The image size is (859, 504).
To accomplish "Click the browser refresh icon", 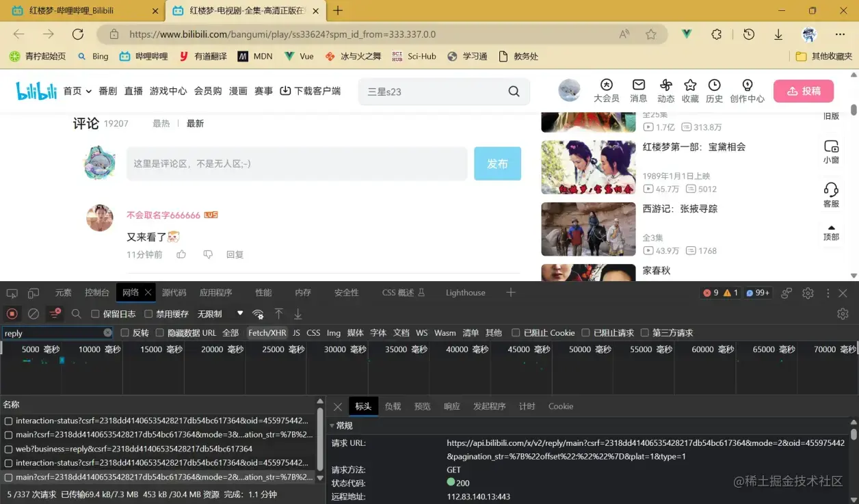I will pos(78,34).
